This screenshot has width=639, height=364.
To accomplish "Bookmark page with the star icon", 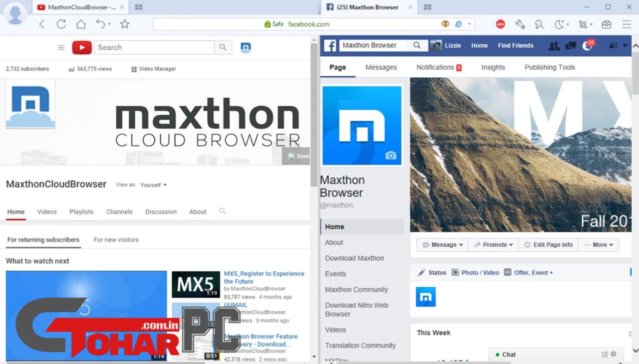I will point(125,24).
